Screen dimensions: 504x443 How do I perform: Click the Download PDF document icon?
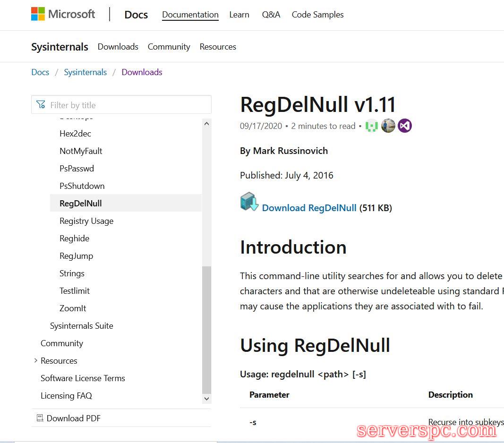40,418
